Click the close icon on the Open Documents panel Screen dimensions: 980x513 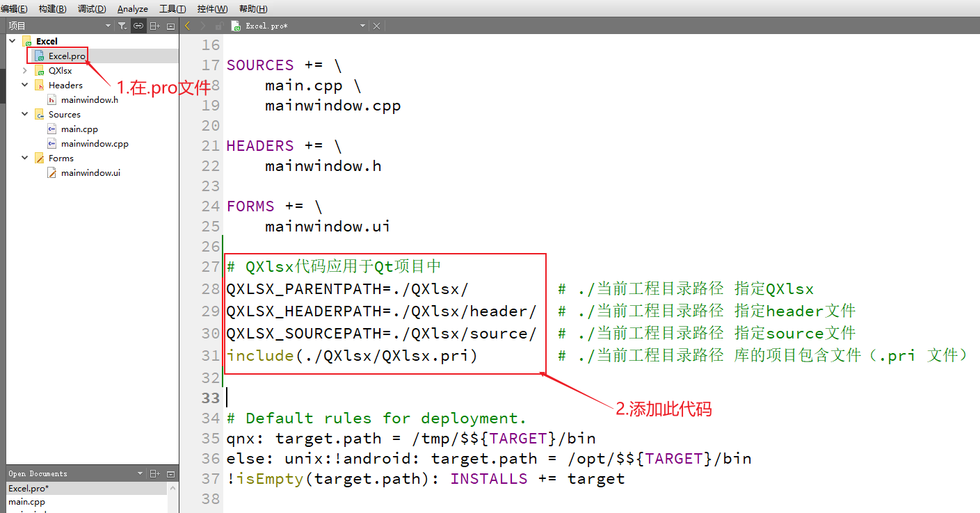(170, 473)
